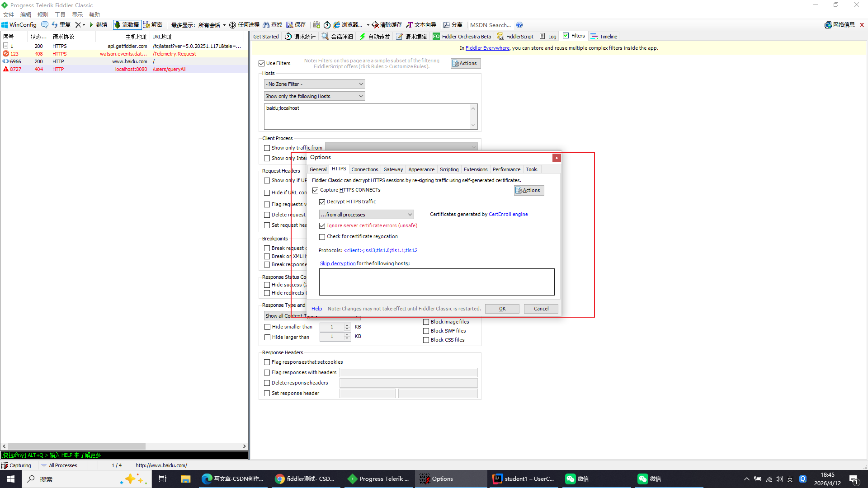The height and width of the screenshot is (488, 868).
Task: Click OK in Options dialog
Action: coord(502,309)
